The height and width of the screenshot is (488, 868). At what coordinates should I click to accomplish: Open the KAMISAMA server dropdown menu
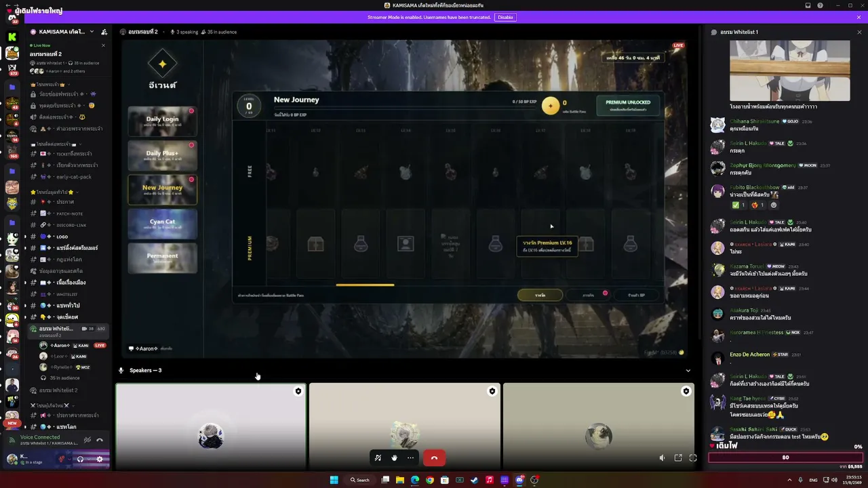pos(92,32)
